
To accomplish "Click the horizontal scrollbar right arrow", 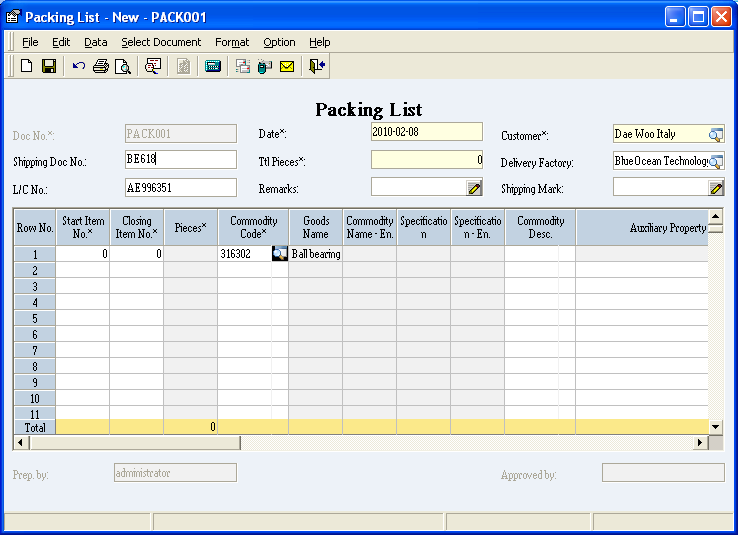I will pos(700,442).
